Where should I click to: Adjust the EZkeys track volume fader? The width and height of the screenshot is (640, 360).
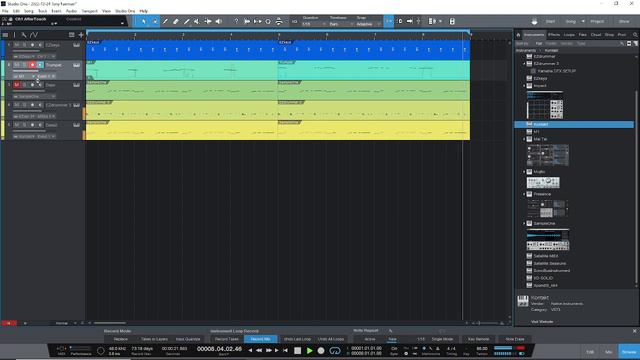(x=35, y=51)
